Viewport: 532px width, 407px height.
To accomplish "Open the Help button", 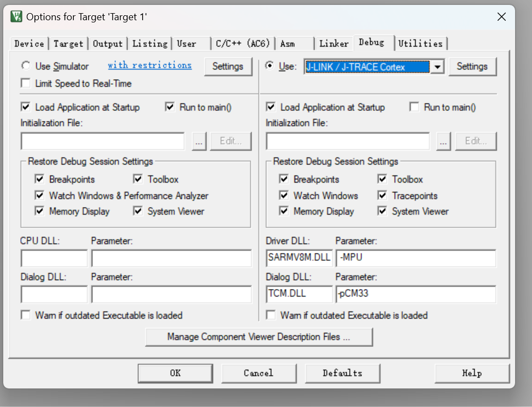I will click(x=472, y=373).
